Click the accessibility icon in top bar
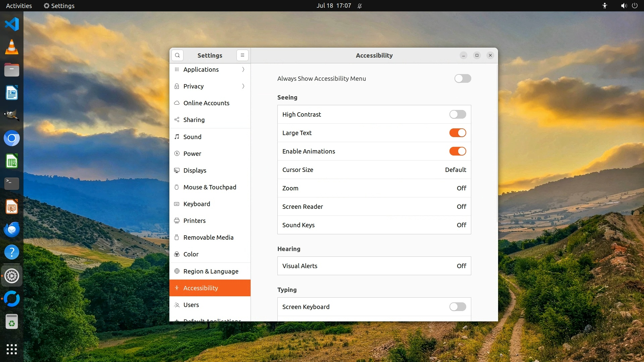Screen dimensions: 644x362 pyautogui.click(x=604, y=6)
